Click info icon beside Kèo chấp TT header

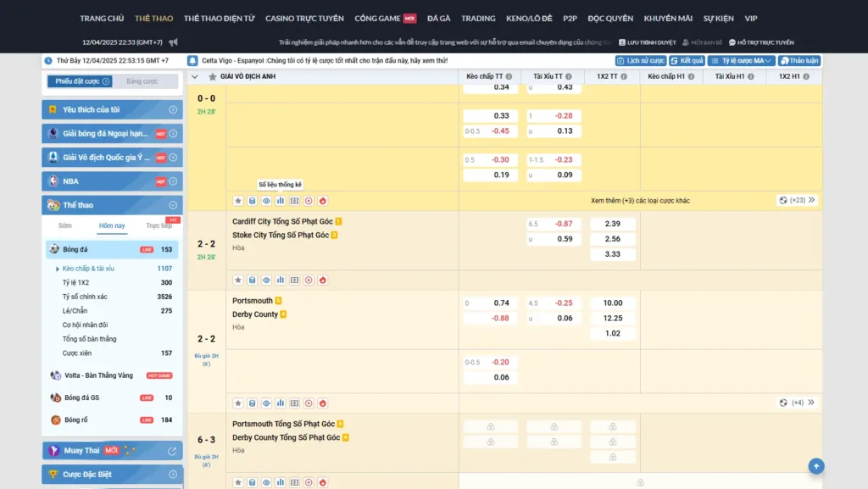(509, 76)
